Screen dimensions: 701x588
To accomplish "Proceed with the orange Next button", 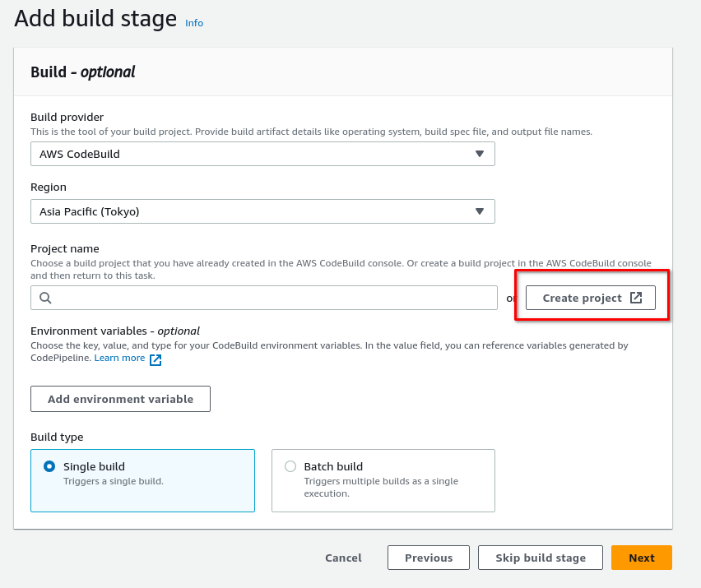I will click(642, 558).
